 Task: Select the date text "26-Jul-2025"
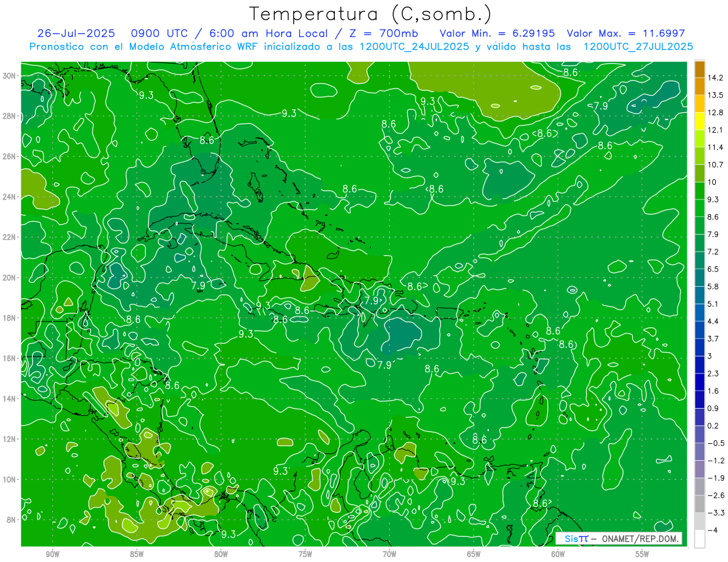(x=78, y=33)
